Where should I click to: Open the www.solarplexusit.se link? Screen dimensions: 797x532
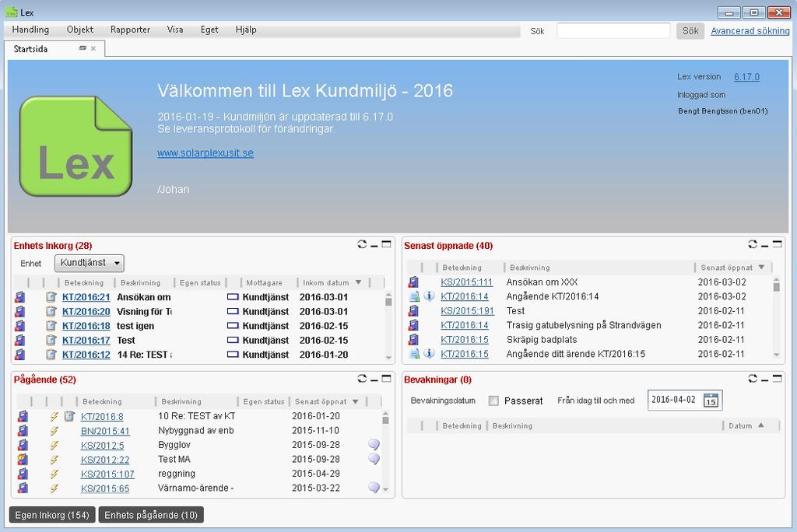(205, 153)
